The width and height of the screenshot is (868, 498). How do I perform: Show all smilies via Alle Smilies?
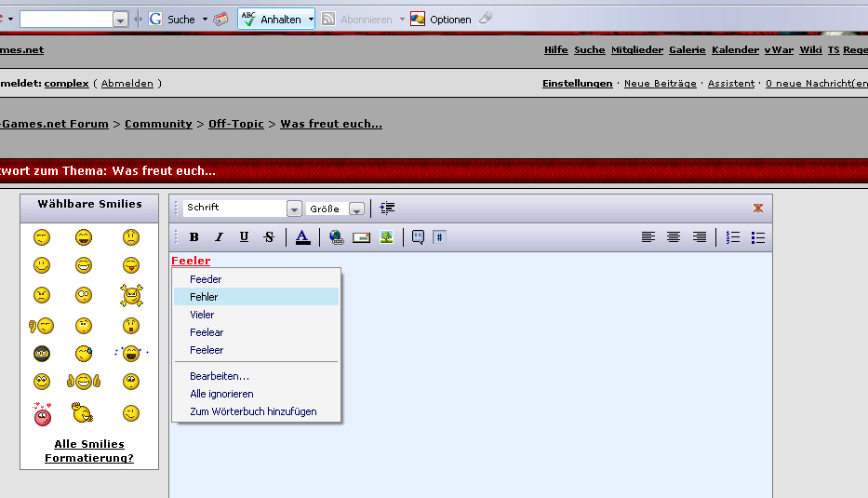click(89, 444)
